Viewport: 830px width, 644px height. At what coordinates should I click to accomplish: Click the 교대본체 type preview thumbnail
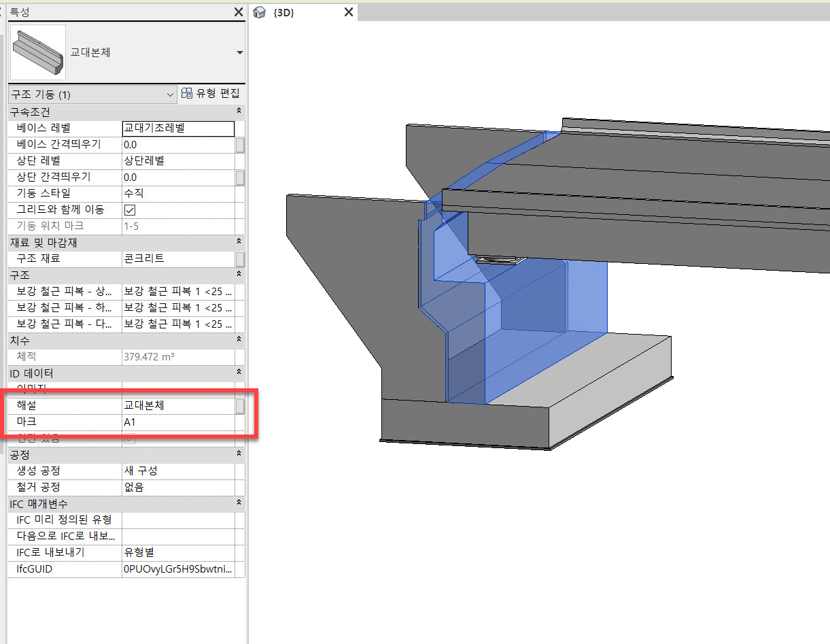[38, 52]
